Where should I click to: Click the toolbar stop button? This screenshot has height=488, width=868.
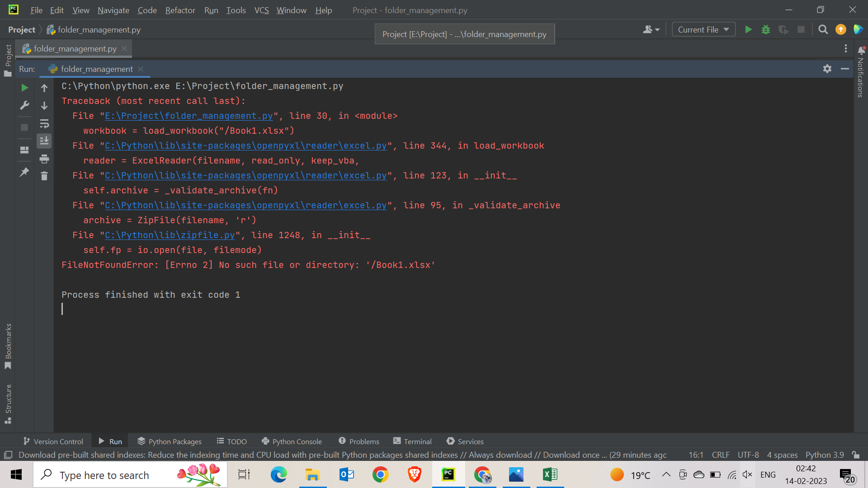tap(801, 29)
